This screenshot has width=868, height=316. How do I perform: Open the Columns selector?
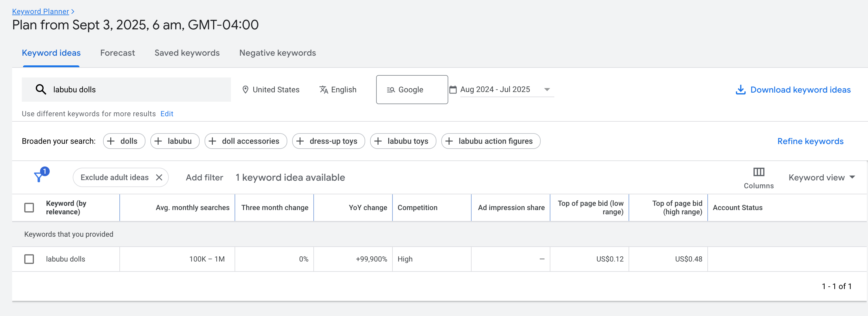(759, 178)
